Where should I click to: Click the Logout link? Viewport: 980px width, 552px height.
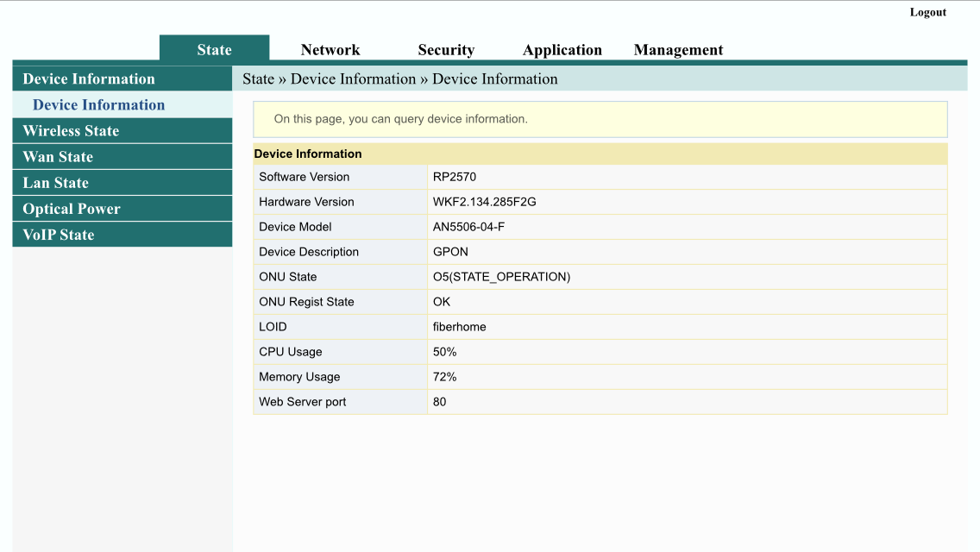[927, 12]
